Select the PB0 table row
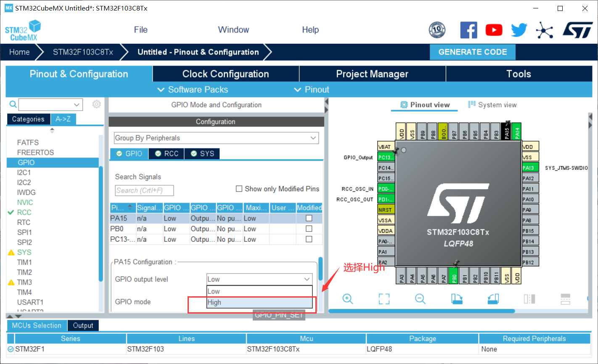The height and width of the screenshot is (364, 598). [216, 229]
